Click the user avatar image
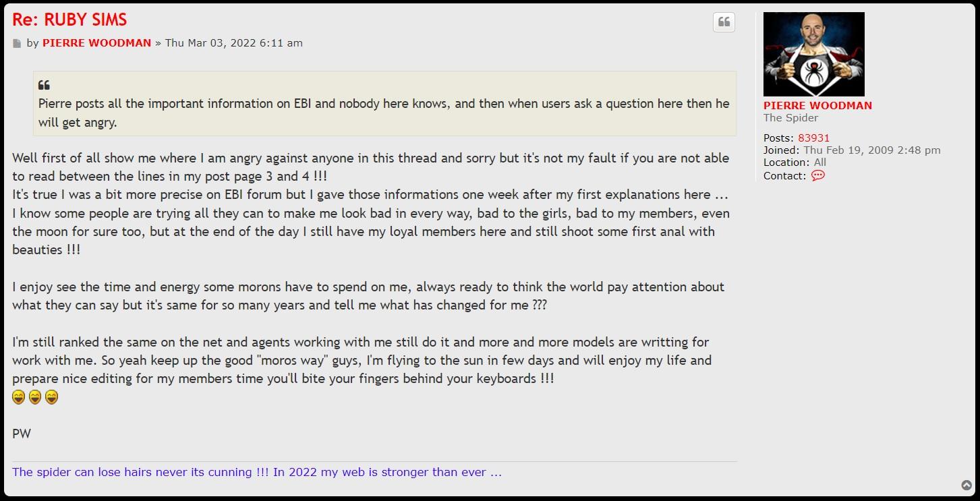This screenshot has width=980, height=501. (x=813, y=54)
